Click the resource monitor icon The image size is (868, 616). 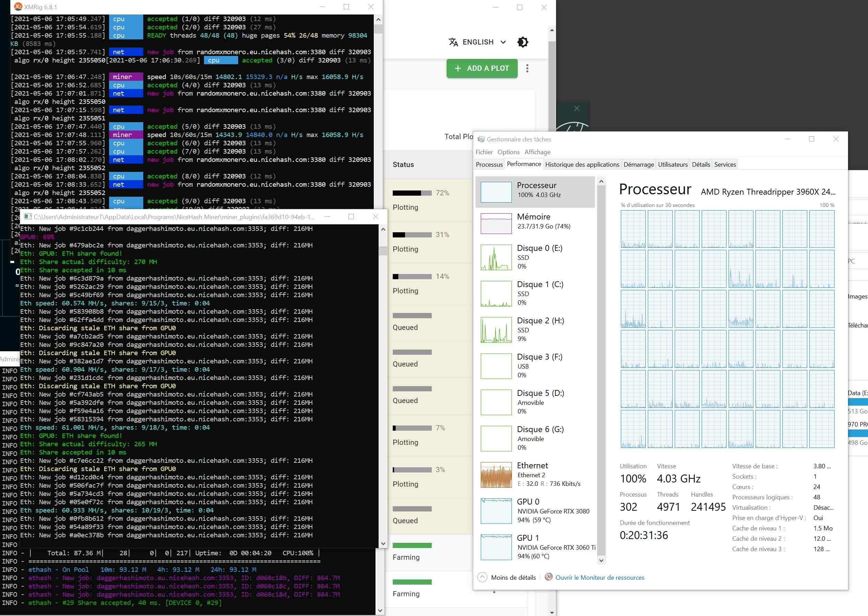point(548,577)
